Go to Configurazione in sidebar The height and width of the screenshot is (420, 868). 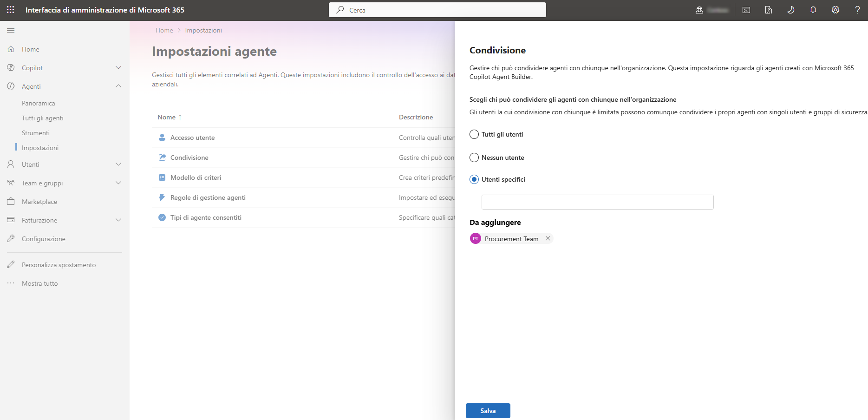pyautogui.click(x=44, y=239)
